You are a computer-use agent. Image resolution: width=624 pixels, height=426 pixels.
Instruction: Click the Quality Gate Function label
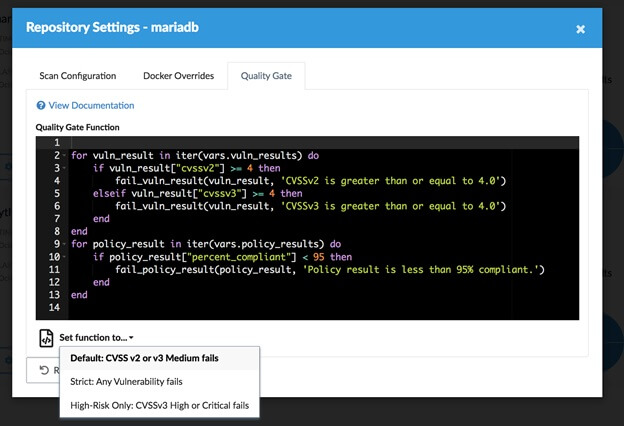click(78, 127)
